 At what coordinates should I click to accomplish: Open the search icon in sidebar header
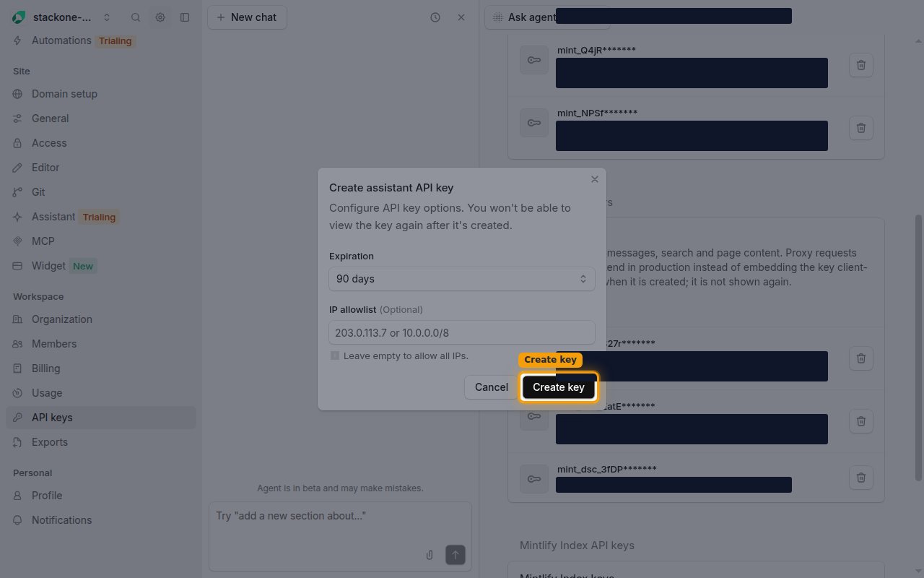click(136, 17)
